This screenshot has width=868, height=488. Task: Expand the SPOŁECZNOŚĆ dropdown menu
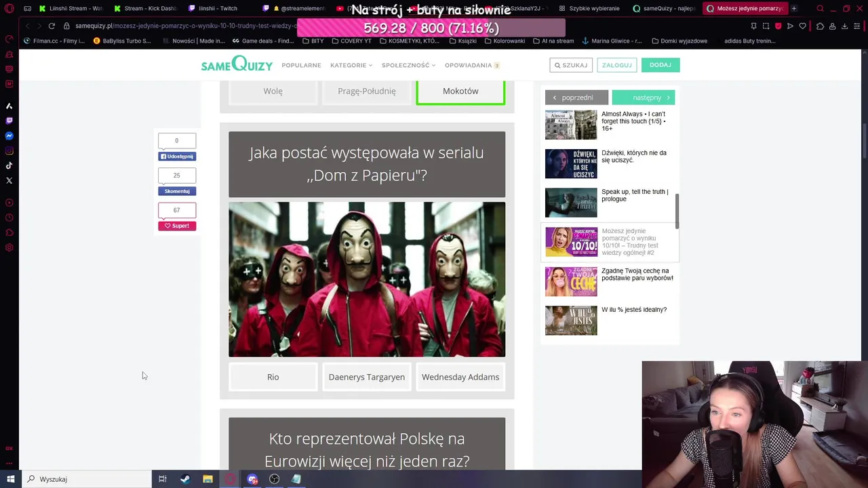click(x=408, y=65)
